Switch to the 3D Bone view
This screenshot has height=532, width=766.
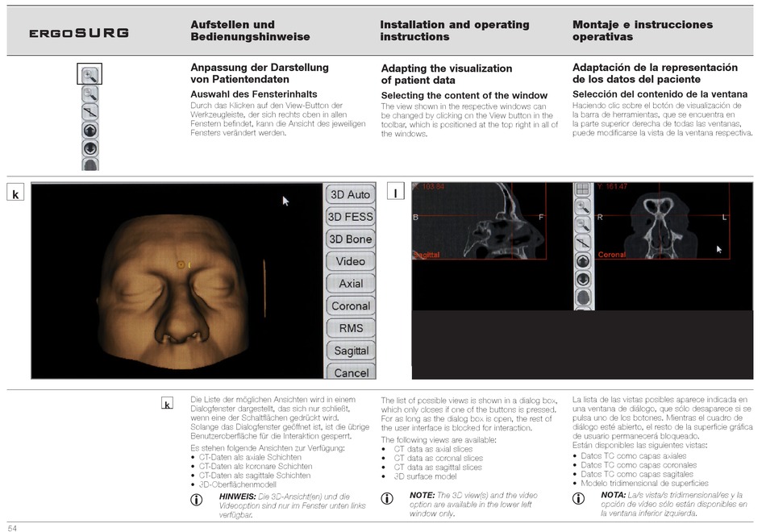point(350,239)
